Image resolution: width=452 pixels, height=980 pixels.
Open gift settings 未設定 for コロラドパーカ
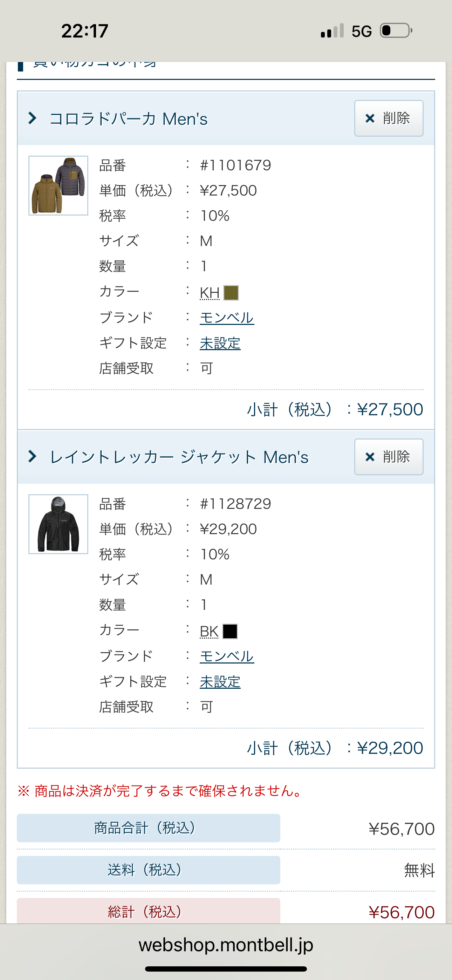pyautogui.click(x=220, y=343)
